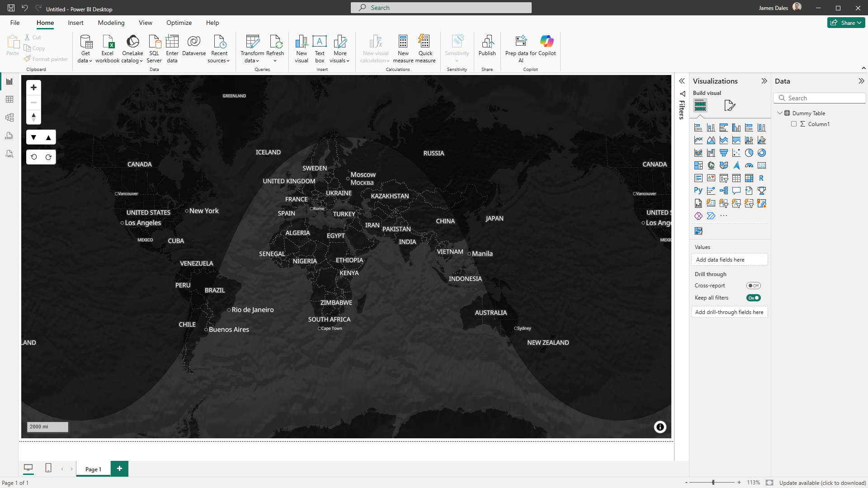Choose the Funnel chart visual
868x488 pixels.
pos(724,153)
